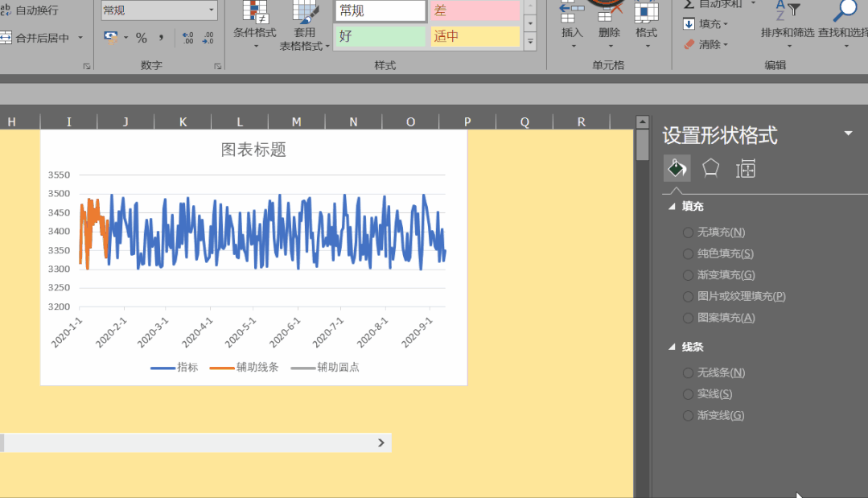Click the AutoSum (自动求和) sigma icon
Viewport: 868px width, 498px height.
(689, 5)
